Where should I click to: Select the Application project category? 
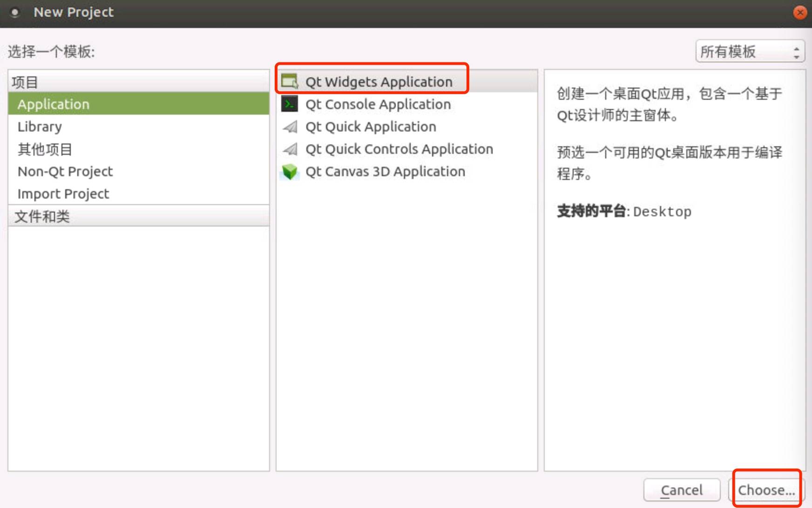click(x=139, y=103)
